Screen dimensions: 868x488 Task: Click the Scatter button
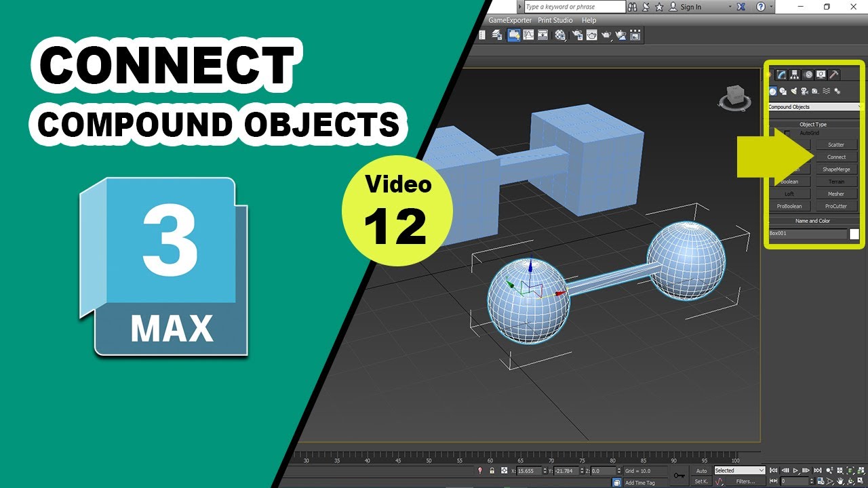click(836, 144)
